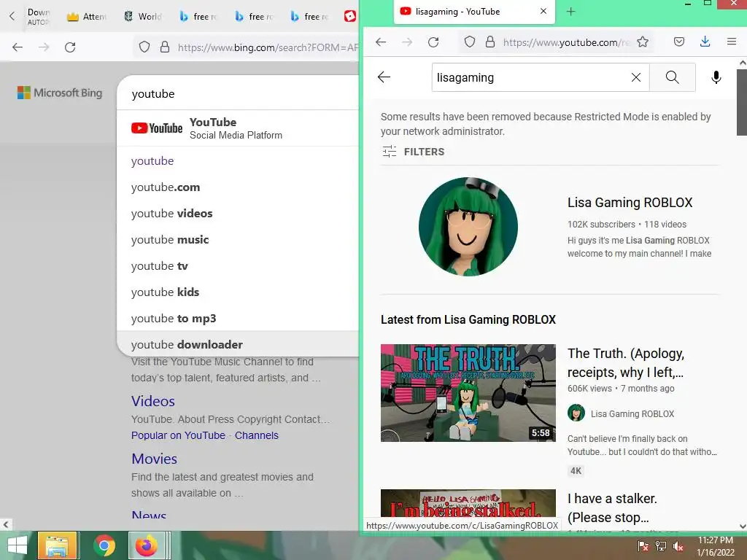Clear the lisagaming search text
Viewport: 747px width, 560px height.
pos(636,77)
